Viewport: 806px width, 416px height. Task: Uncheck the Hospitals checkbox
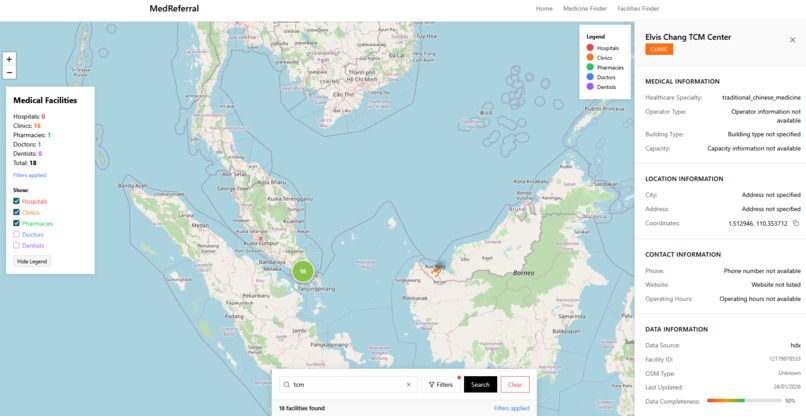pos(16,202)
